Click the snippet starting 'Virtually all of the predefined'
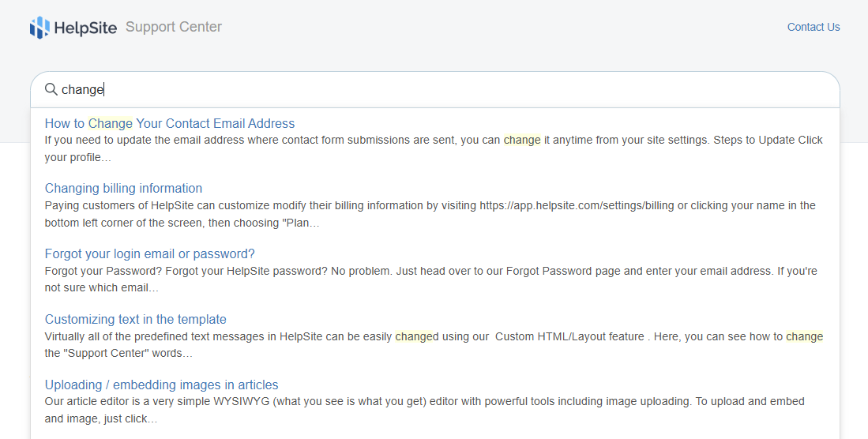This screenshot has width=868, height=439. pyautogui.click(x=434, y=345)
